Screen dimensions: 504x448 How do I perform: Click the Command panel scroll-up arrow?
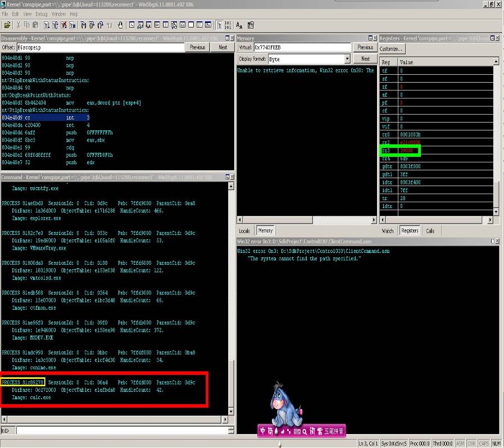231,186
